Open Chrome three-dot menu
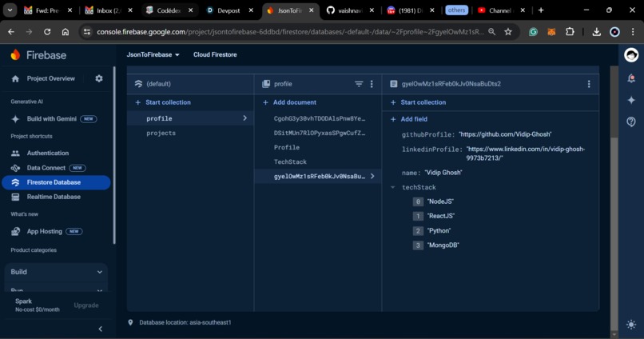 633,32
